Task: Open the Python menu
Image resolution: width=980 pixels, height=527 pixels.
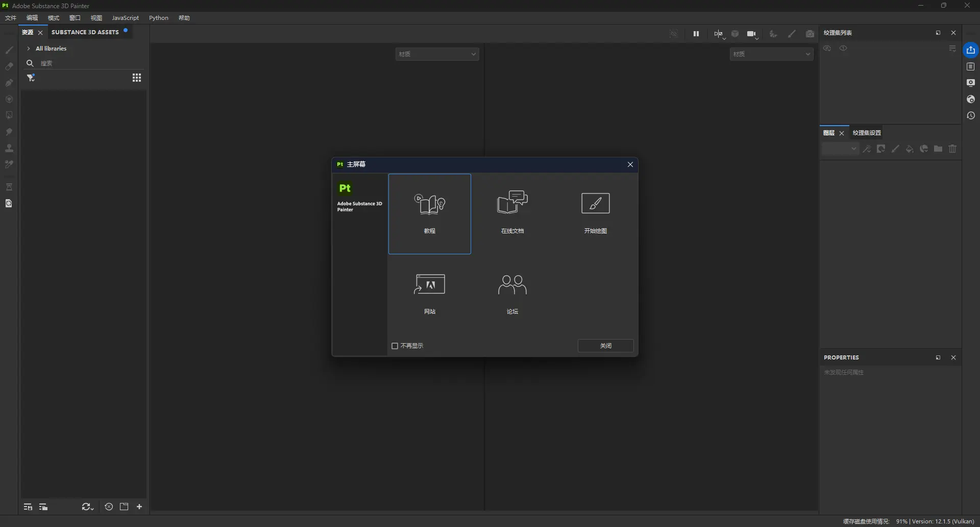Action: [x=159, y=18]
